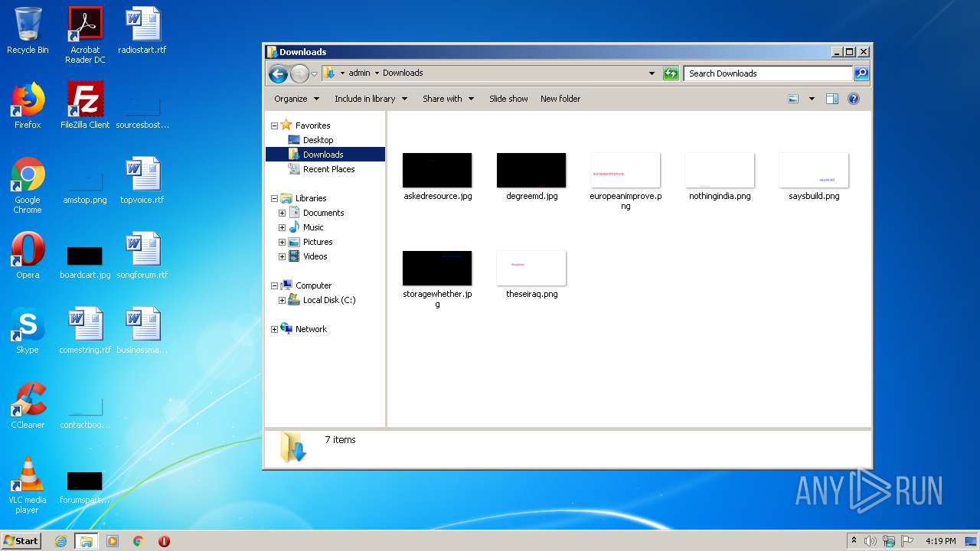Screen dimensions: 980x551
Task: Collapse the Computer tree group
Action: [x=274, y=285]
